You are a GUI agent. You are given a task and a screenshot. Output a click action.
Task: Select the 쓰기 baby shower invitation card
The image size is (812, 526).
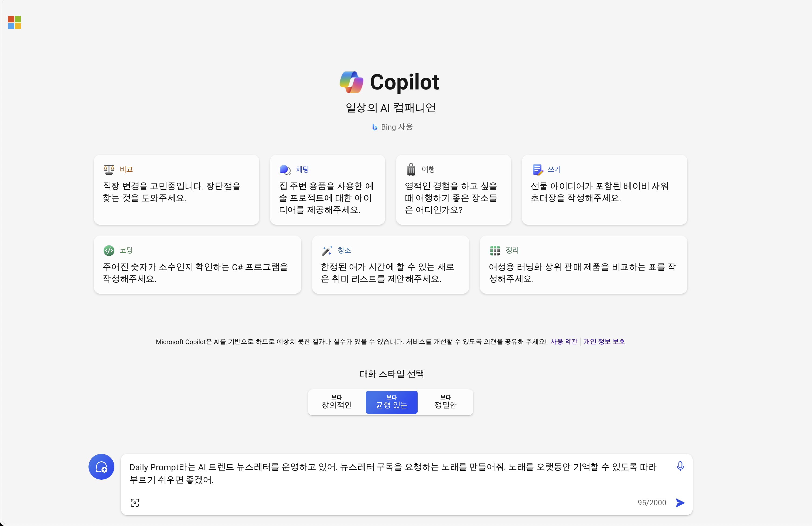point(604,190)
